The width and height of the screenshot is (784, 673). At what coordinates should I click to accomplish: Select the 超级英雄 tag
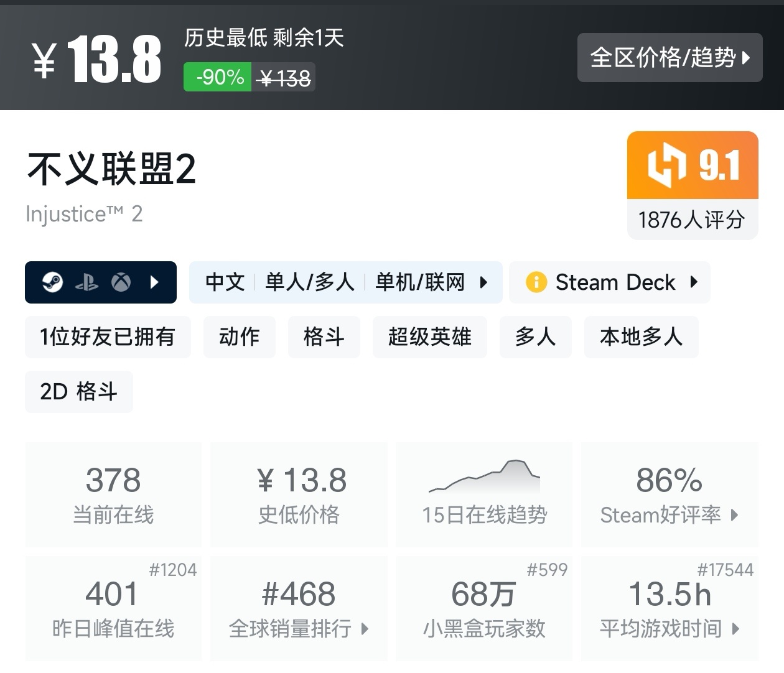tap(429, 337)
